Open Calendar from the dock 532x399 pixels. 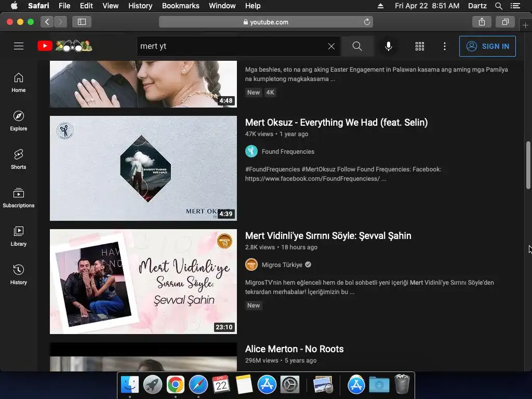pyautogui.click(x=221, y=384)
